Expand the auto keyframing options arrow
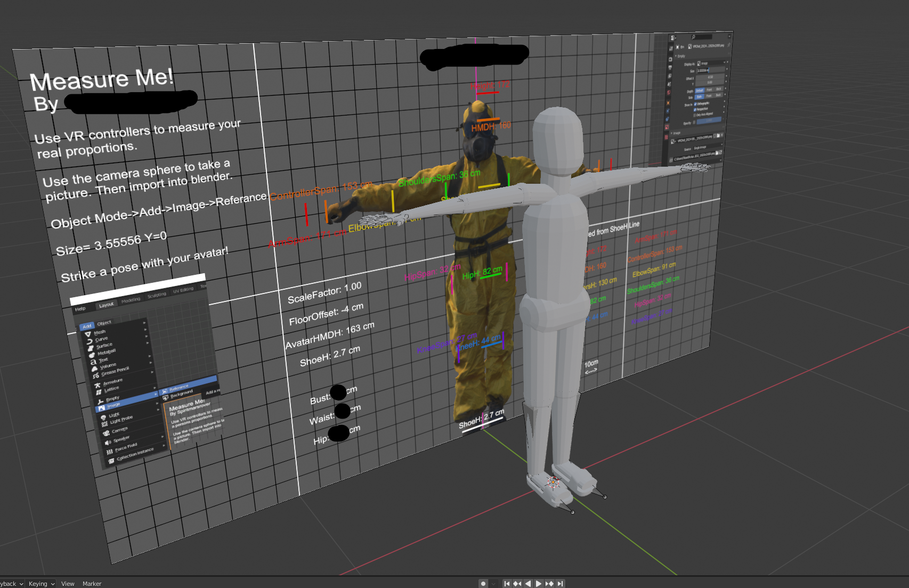909x588 pixels. 494,584
